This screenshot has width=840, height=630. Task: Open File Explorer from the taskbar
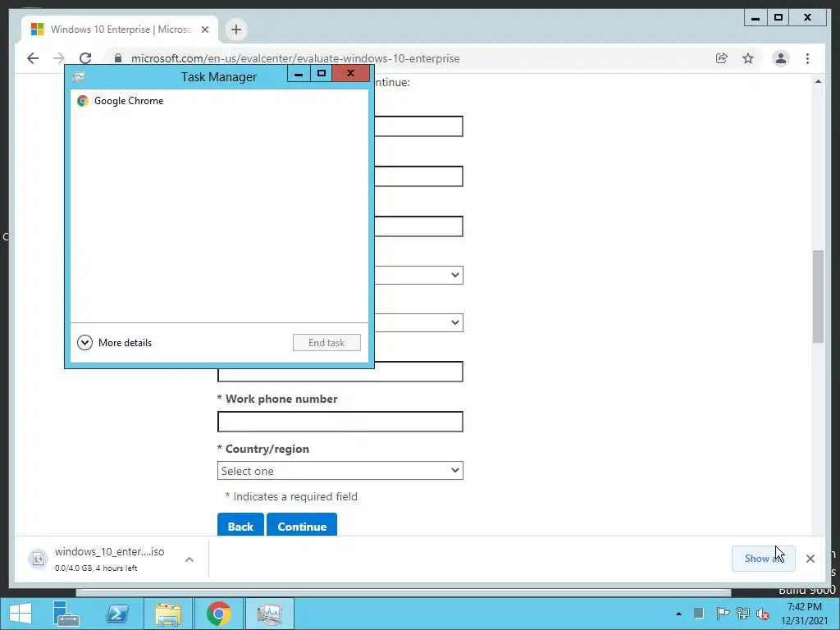(x=168, y=614)
